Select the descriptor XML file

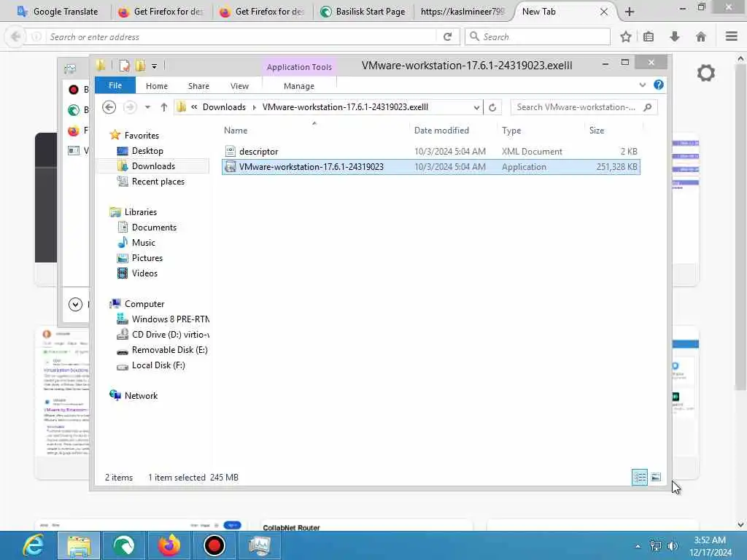pos(430,152)
